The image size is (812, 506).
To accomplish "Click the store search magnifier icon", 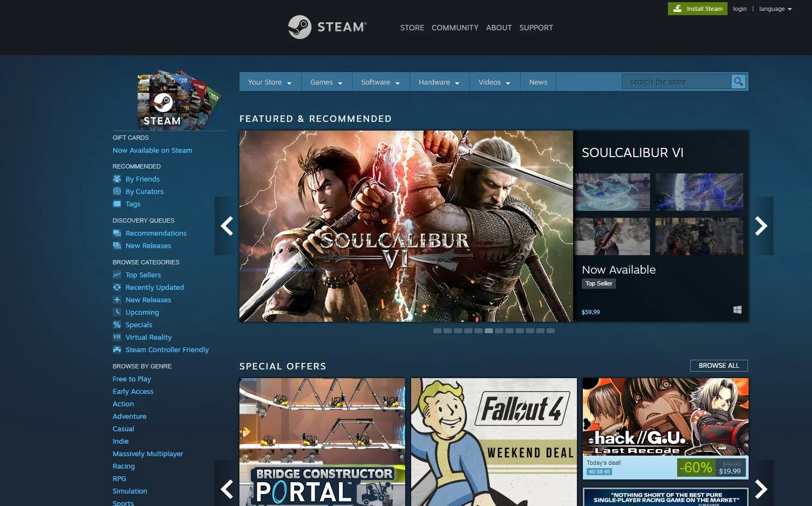I will coord(738,82).
